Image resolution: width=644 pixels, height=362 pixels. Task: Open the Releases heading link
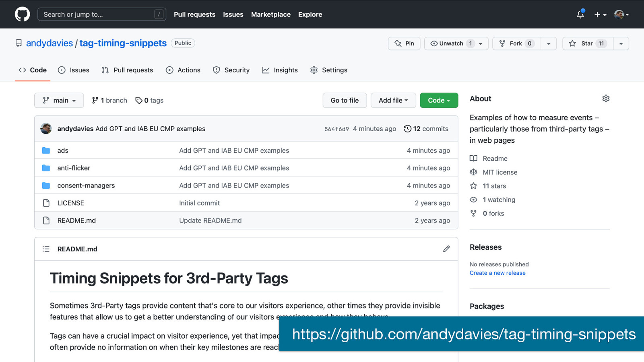(485, 247)
